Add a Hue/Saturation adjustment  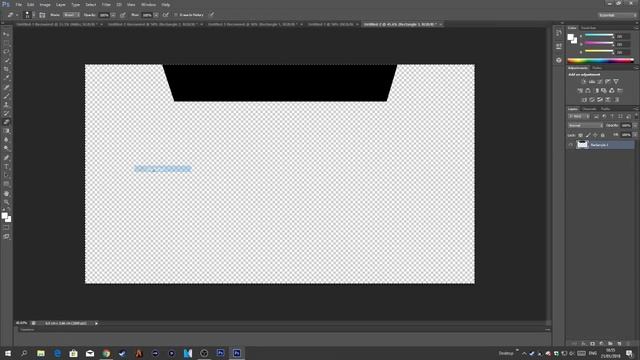pos(580,91)
